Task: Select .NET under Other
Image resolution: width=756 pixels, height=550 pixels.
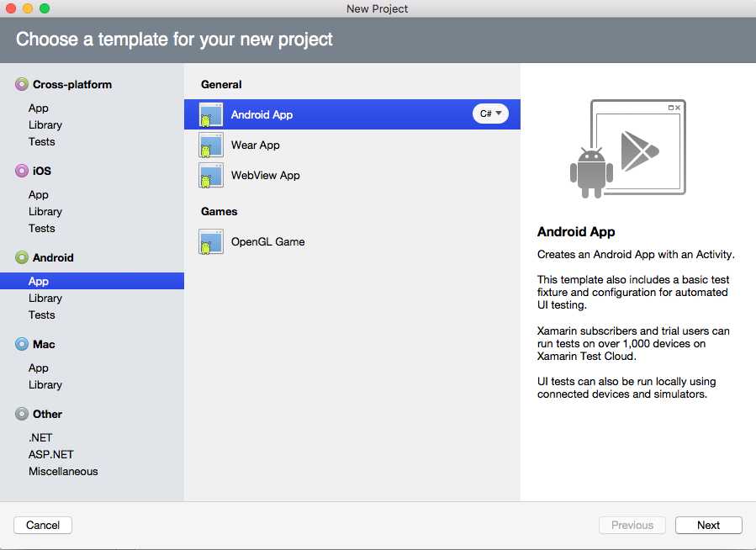Action: pyautogui.click(x=40, y=437)
